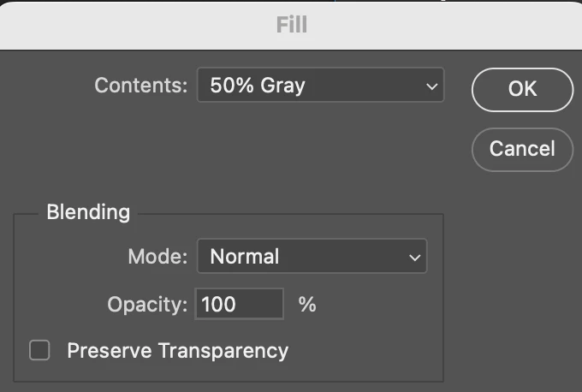Select the "50% Gray" contents value
This screenshot has height=392, width=582.
coord(258,86)
